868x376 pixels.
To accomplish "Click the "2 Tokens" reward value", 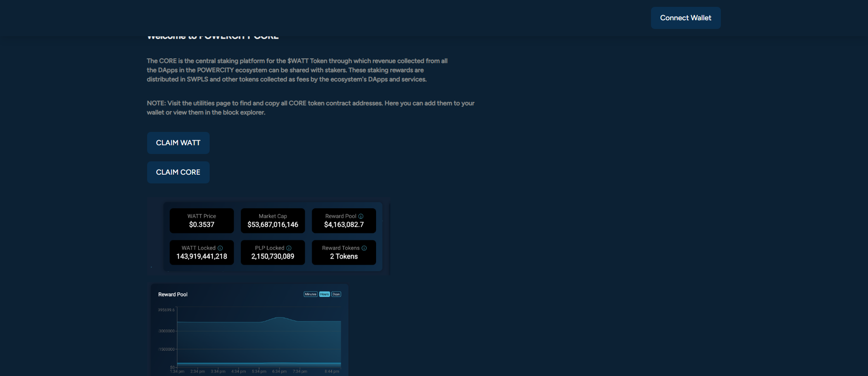I will pyautogui.click(x=344, y=256).
